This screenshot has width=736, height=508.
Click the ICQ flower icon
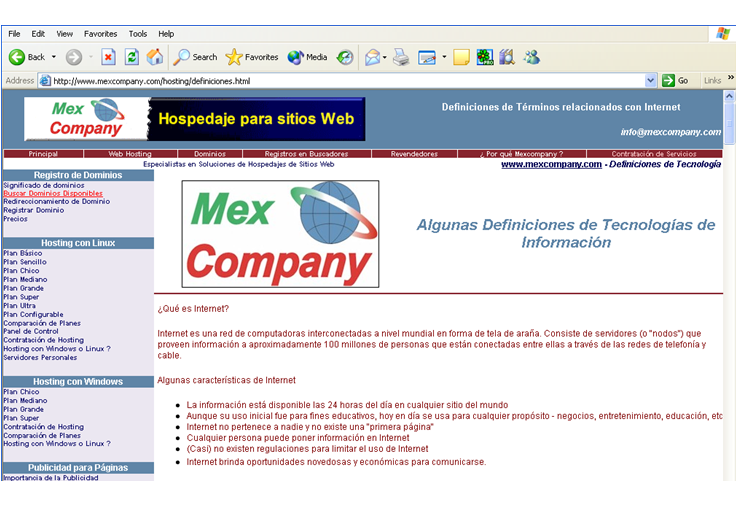tap(485, 57)
